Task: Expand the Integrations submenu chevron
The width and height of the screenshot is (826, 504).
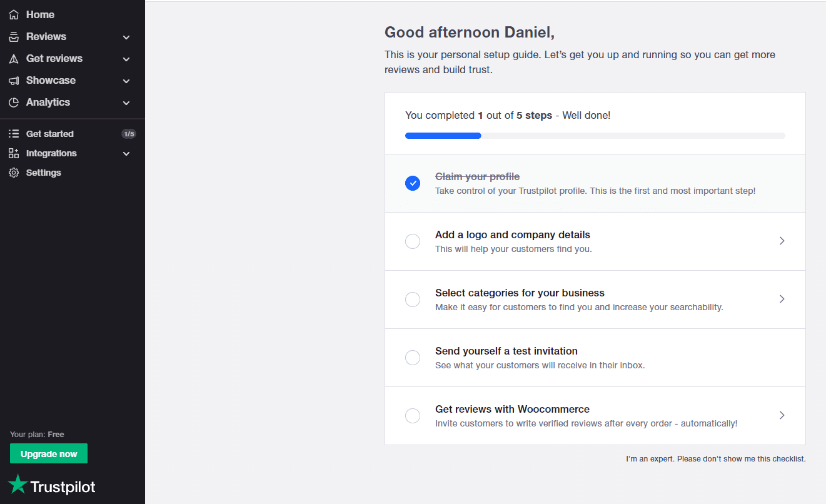Action: 126,154
